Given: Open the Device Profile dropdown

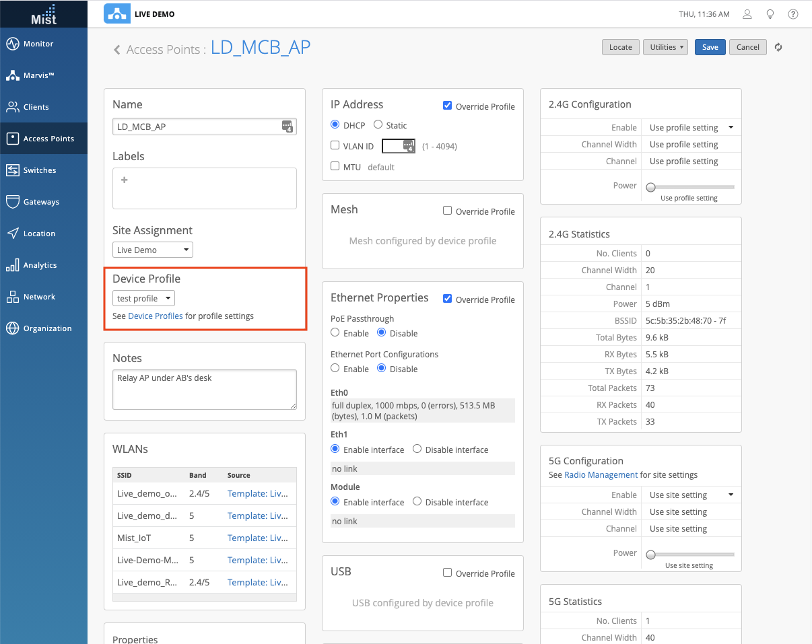Looking at the screenshot, I should click(x=143, y=298).
